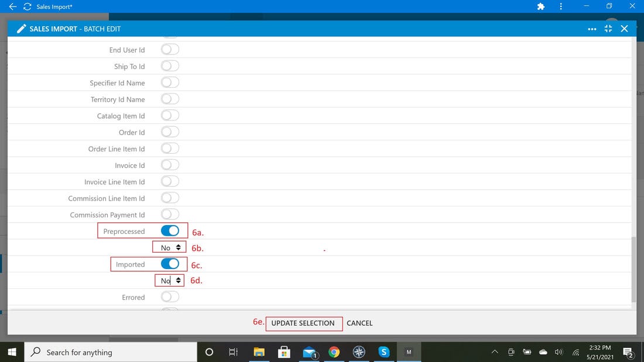Click the UPDATE SELECTION button
The height and width of the screenshot is (362, 644).
coord(304,323)
